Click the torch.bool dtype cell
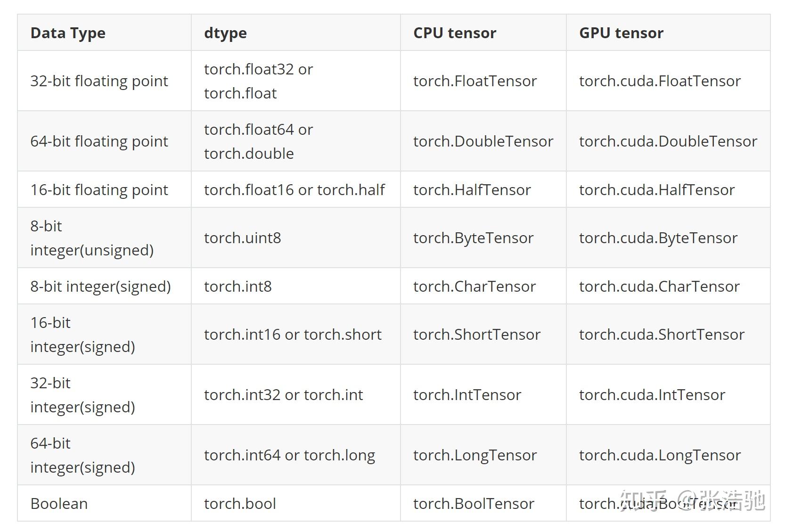This screenshot has width=785, height=532. [240, 504]
